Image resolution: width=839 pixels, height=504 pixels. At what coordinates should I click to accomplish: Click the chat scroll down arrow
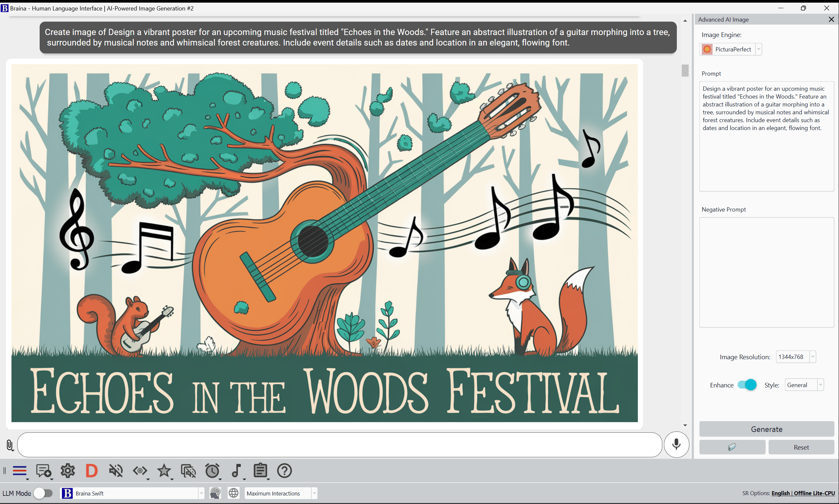tap(685, 425)
